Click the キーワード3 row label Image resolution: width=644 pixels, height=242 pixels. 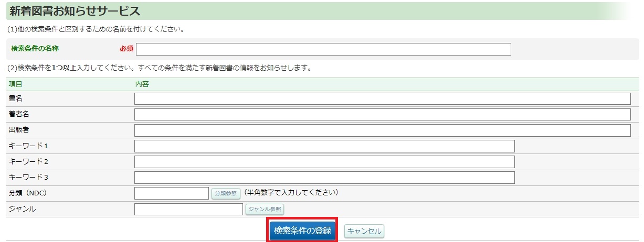pos(28,177)
